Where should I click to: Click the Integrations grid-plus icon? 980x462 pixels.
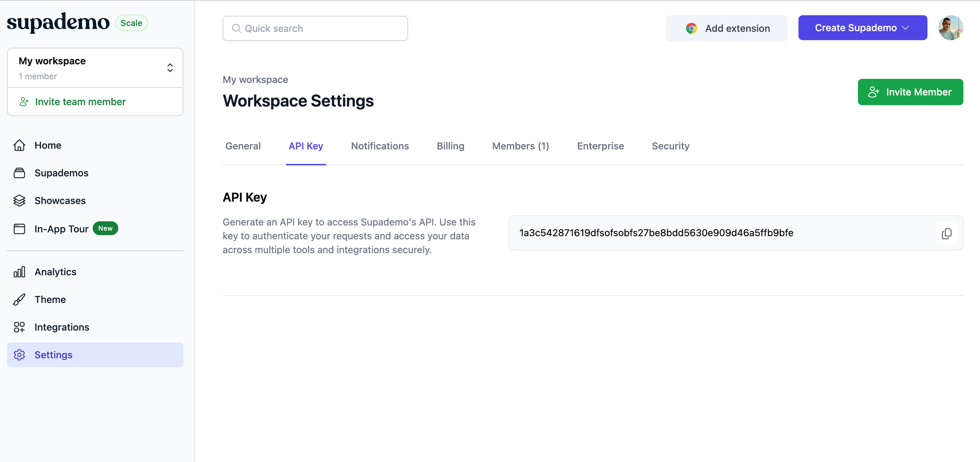[19, 327]
